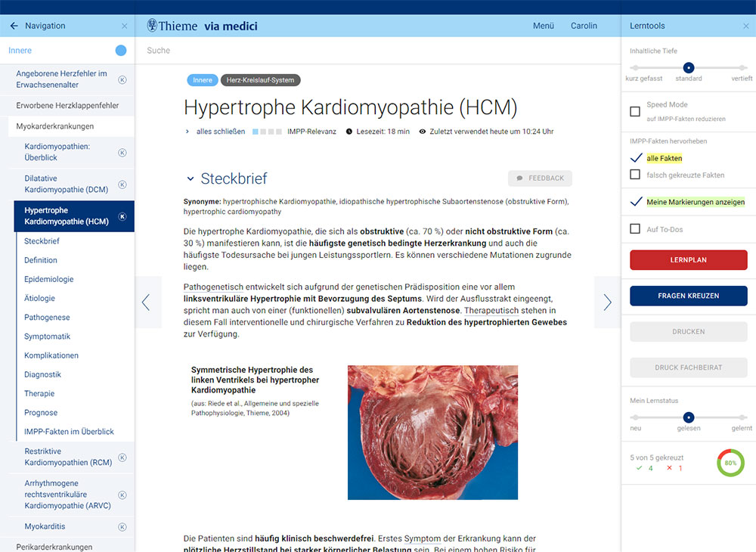Click the eye icon next to Zuletzt verwendet
This screenshot has height=552, width=756.
423,131
